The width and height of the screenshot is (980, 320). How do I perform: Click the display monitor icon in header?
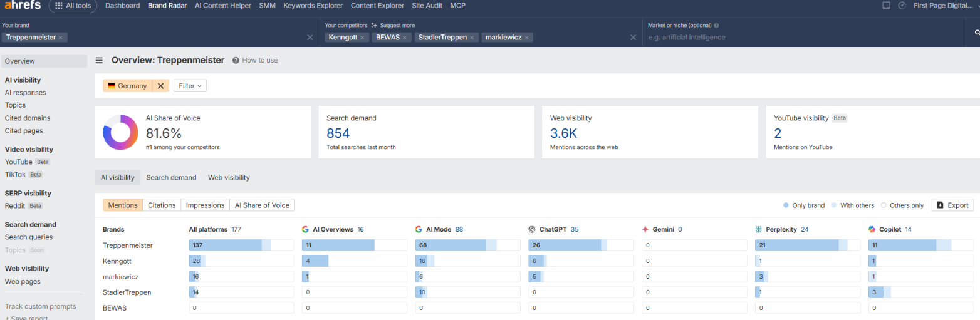(x=886, y=6)
